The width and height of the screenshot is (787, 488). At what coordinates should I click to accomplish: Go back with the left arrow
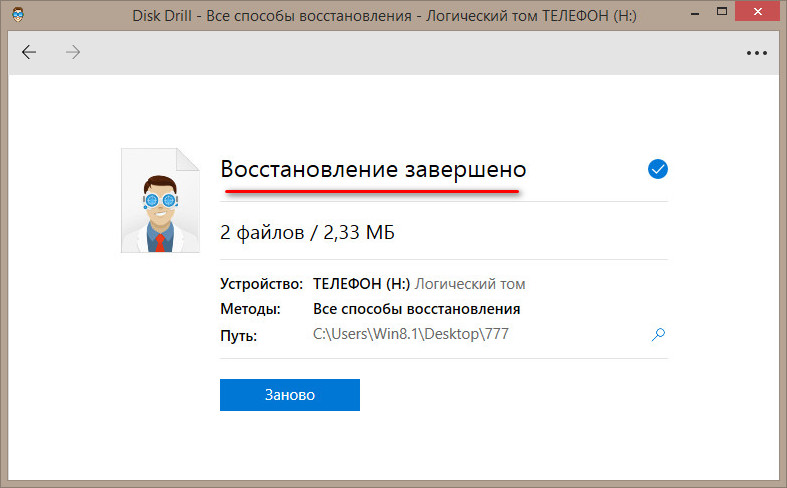[29, 52]
